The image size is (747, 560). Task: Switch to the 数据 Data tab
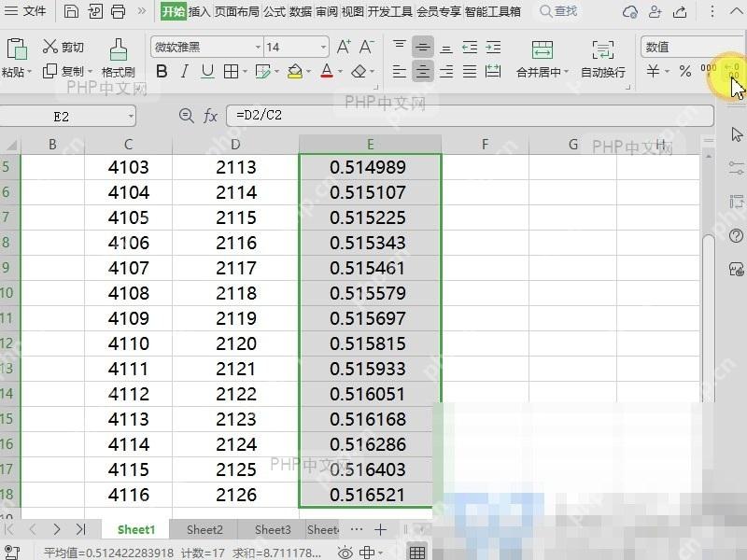(x=301, y=11)
